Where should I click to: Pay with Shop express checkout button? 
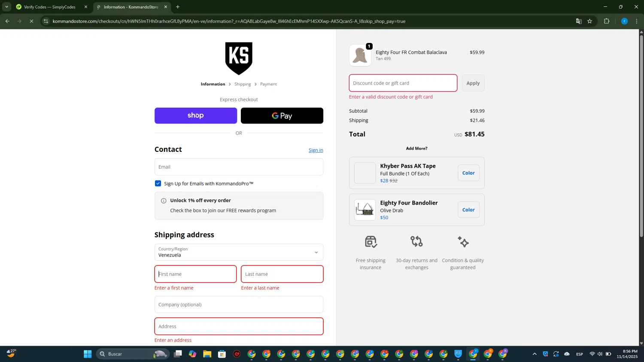196,116
